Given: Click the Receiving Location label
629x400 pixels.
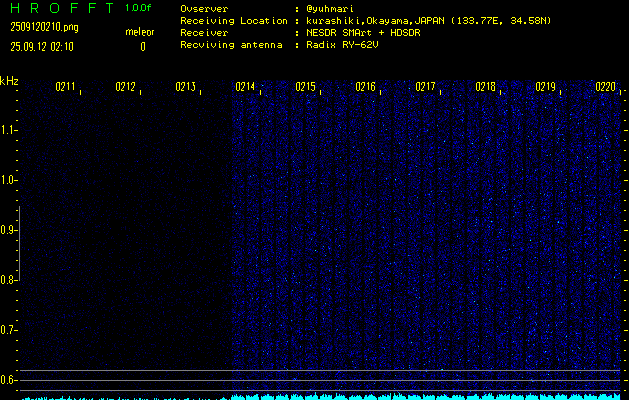Looking at the screenshot, I should click(234, 21).
